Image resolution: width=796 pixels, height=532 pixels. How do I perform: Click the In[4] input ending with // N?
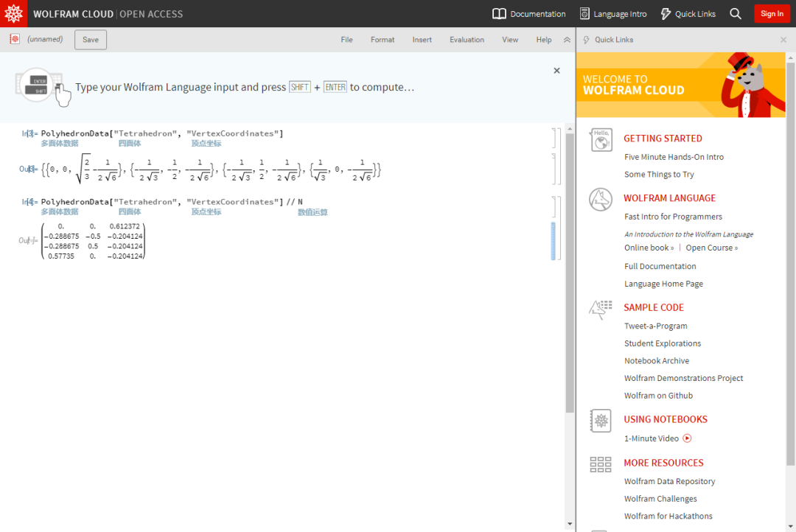coord(172,202)
